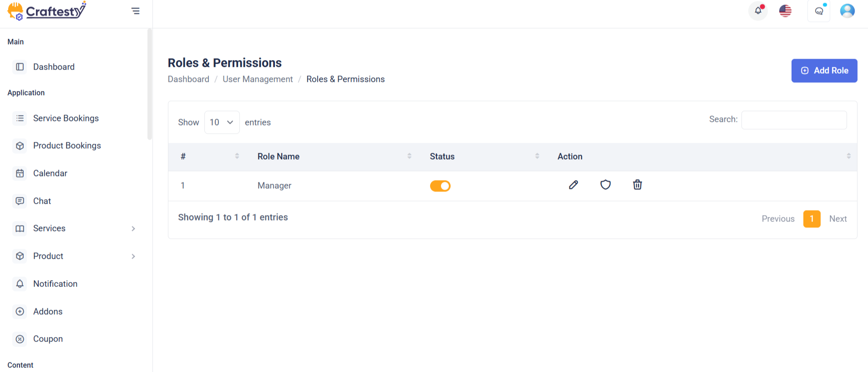Click the Calendar sidebar icon
Screen dimensions: 868x372
point(20,173)
